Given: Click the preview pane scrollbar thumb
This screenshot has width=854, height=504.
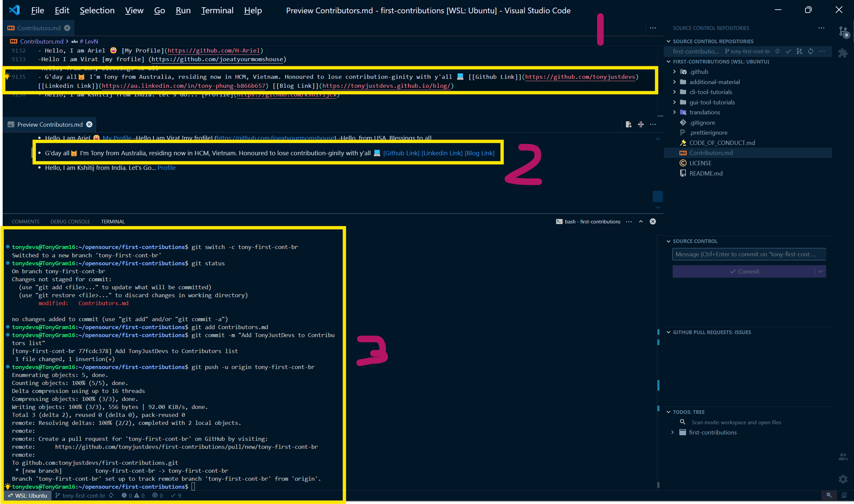Looking at the screenshot, I should pos(658,196).
